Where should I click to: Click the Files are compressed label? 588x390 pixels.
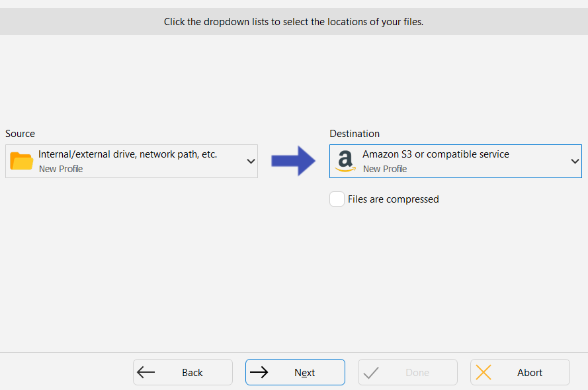click(393, 199)
